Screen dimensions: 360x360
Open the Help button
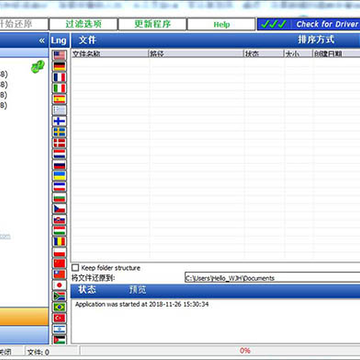coord(221,24)
